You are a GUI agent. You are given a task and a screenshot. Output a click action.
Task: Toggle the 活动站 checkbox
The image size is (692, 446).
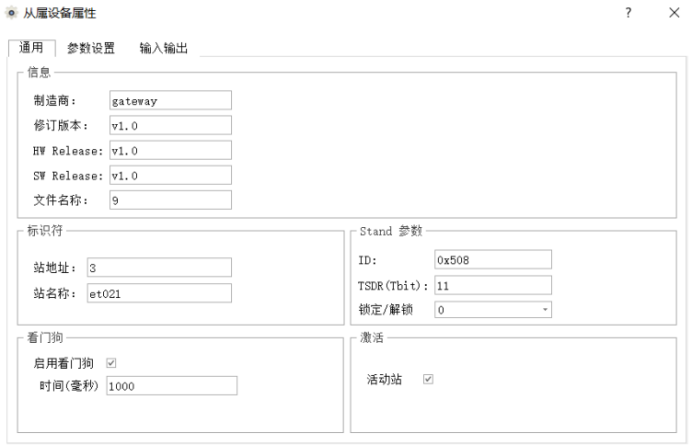(428, 379)
